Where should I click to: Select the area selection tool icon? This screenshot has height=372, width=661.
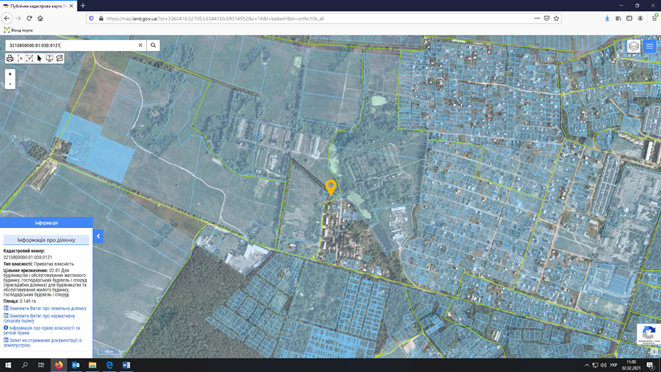(x=30, y=58)
